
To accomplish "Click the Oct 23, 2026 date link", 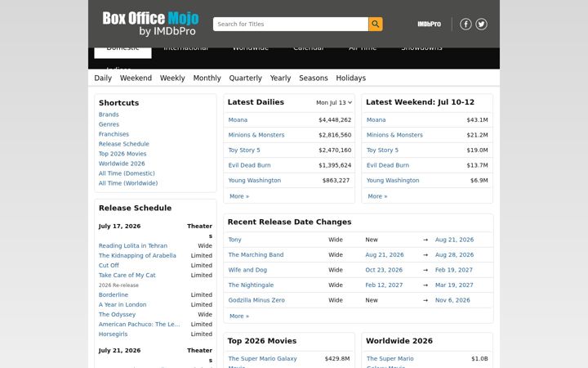I will click(384, 270).
